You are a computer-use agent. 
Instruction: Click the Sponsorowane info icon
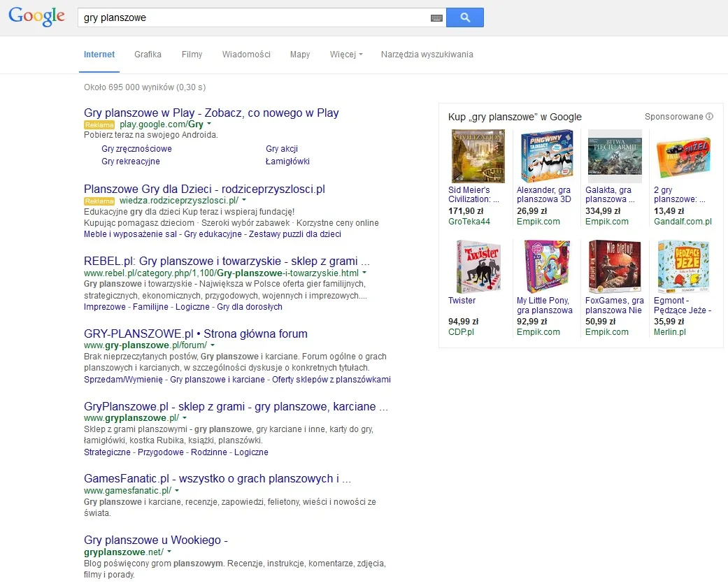point(709,117)
